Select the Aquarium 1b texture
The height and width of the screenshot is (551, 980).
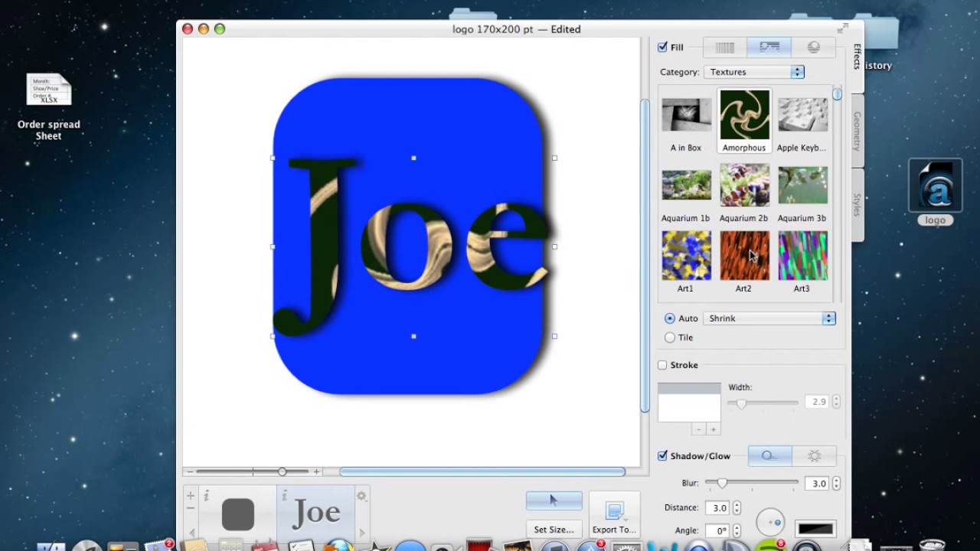point(686,193)
